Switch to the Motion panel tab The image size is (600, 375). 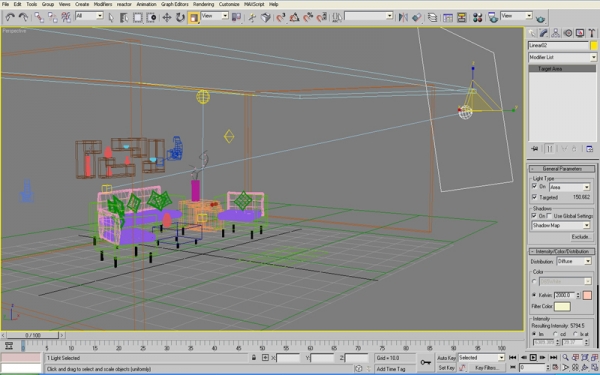[x=568, y=33]
